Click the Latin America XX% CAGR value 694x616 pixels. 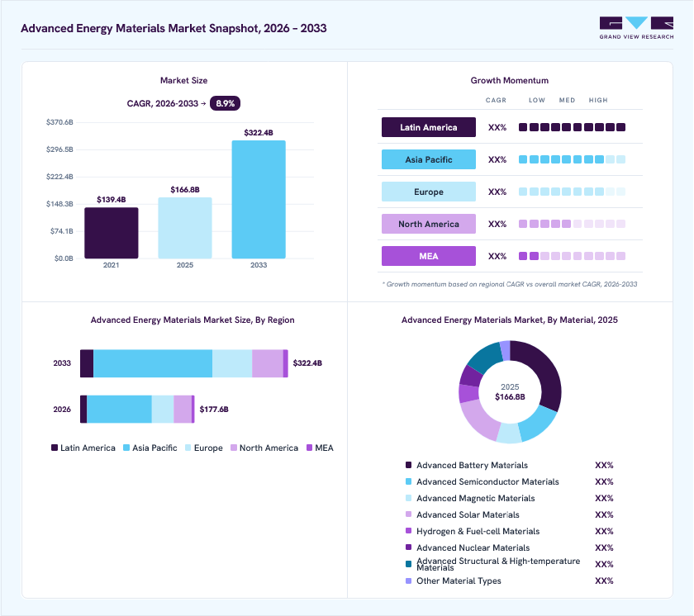(497, 127)
